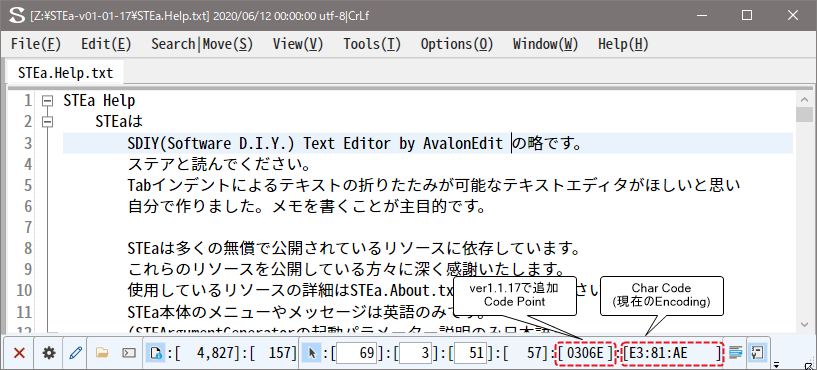
Task: Open the Options(O) menu
Action: (x=457, y=44)
